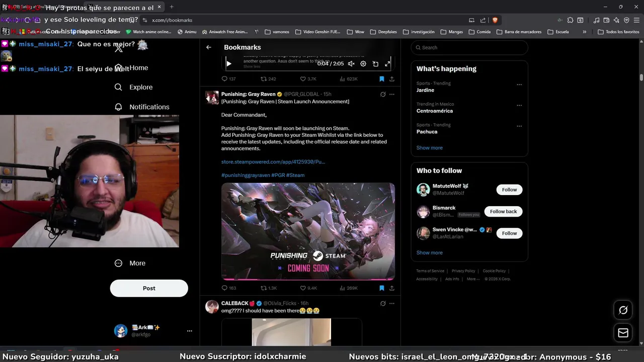Screen dimensions: 644x362
Task: Open the Terms of Service link
Action: pyautogui.click(x=430, y=271)
